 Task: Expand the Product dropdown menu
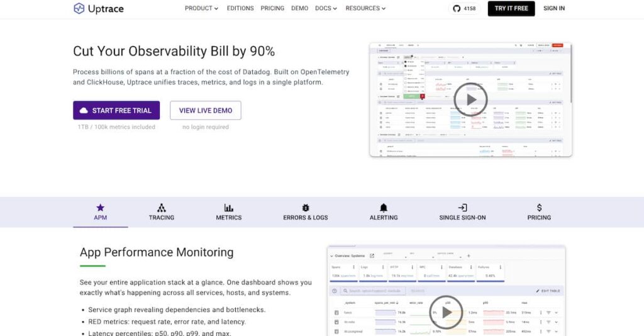coord(201,8)
